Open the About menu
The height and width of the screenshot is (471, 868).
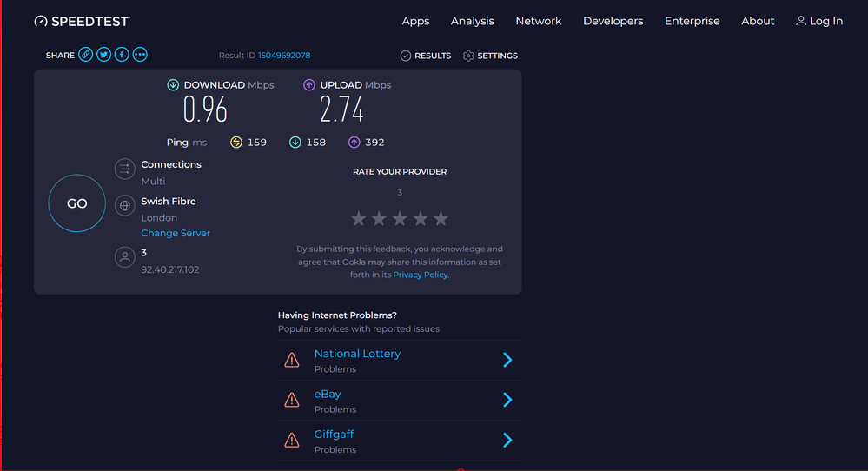click(758, 21)
